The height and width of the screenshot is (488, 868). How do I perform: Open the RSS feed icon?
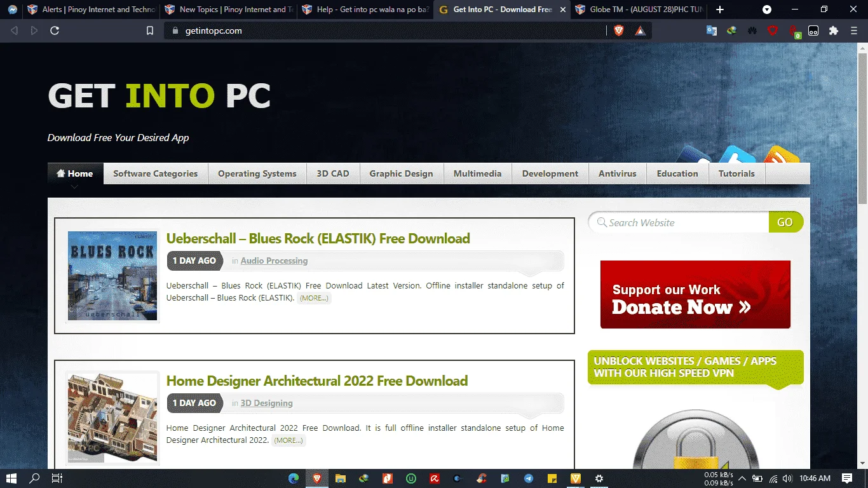click(x=781, y=154)
